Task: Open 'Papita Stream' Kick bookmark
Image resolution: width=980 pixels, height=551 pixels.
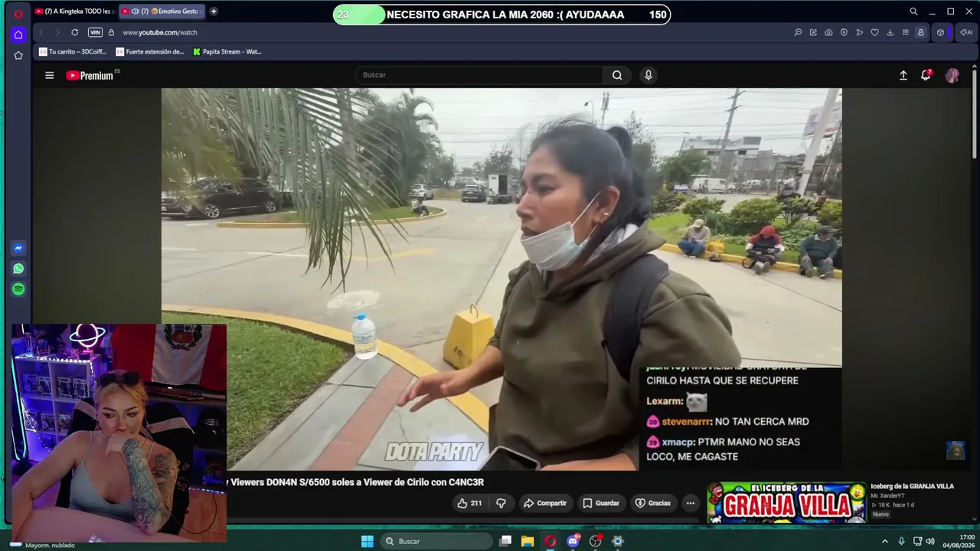Action: point(227,52)
